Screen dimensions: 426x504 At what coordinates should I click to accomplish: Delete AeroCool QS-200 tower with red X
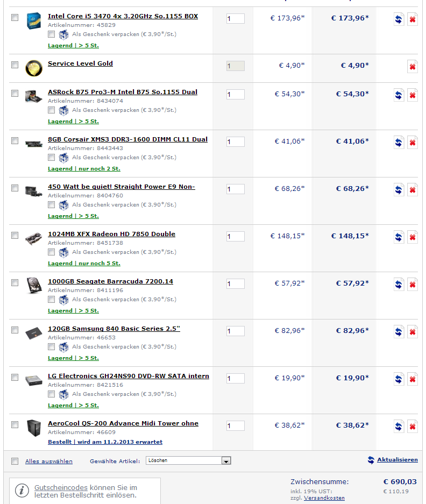tap(413, 426)
